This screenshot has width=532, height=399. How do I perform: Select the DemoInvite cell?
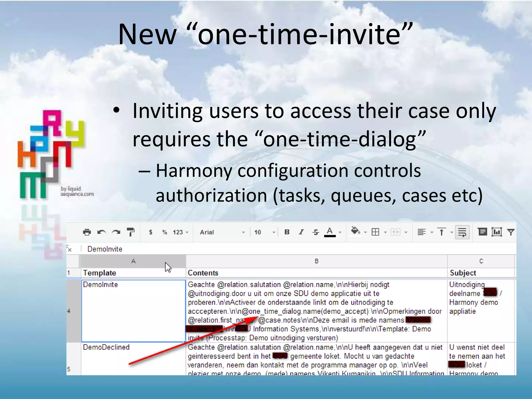[134, 311]
